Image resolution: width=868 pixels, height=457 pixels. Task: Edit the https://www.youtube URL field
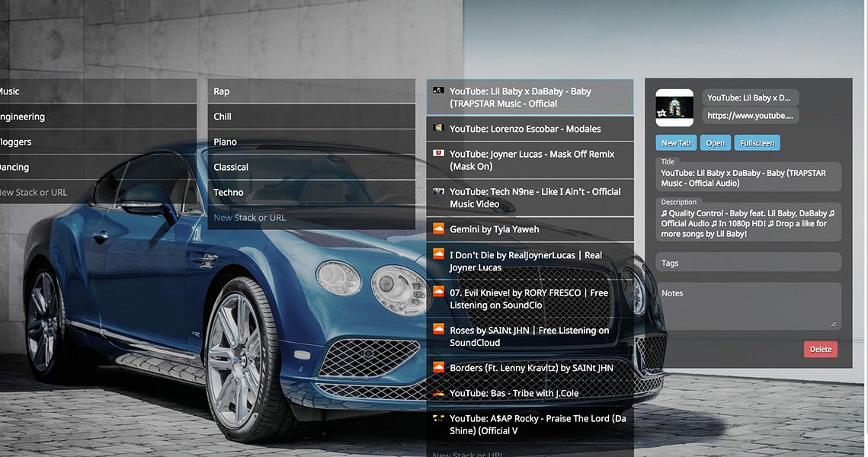tap(750, 116)
